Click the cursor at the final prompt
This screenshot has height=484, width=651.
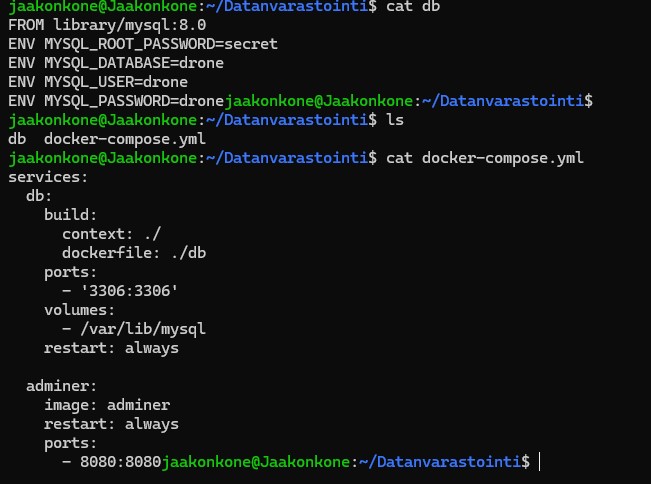pyautogui.click(x=539, y=462)
